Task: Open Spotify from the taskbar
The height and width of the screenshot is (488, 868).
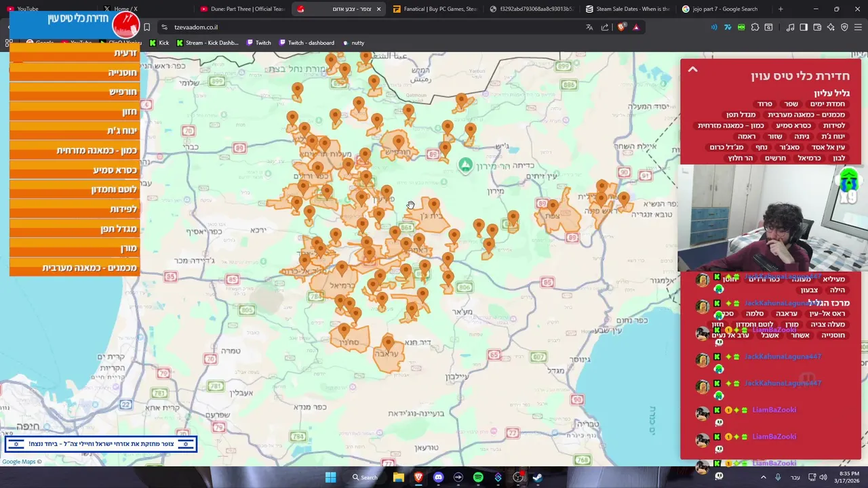Action: point(478,477)
